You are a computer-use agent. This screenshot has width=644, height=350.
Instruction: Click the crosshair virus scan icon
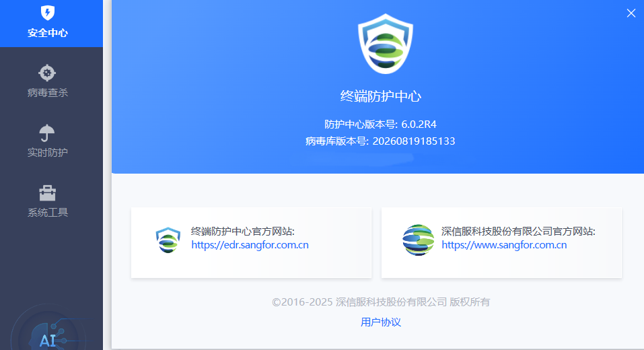point(47,73)
